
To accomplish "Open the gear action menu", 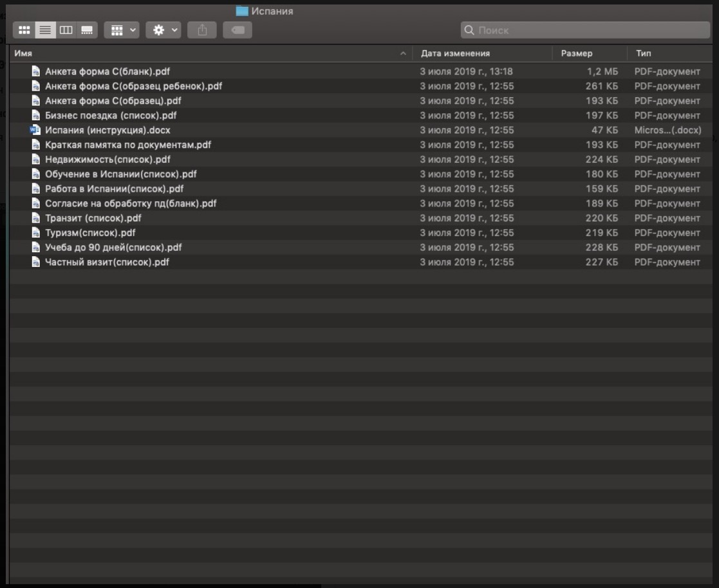I will (x=163, y=30).
